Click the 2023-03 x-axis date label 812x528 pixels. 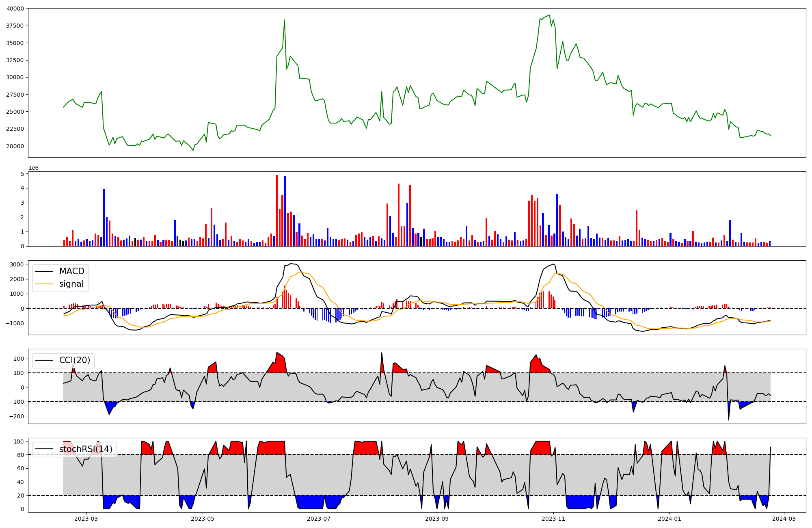(x=86, y=519)
